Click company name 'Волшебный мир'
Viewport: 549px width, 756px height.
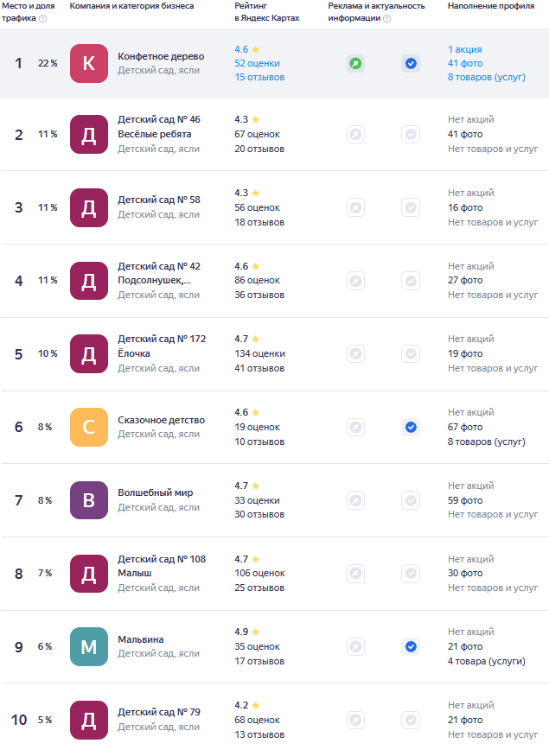point(156,492)
